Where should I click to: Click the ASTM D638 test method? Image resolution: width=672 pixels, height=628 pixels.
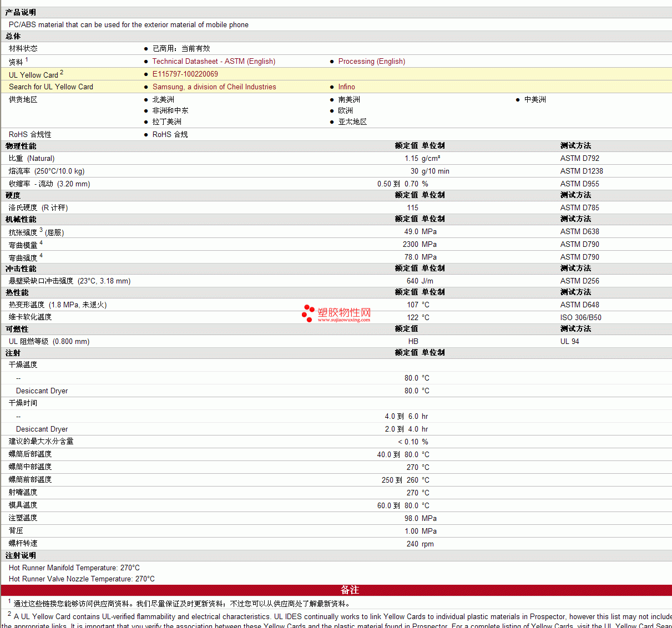[580, 232]
